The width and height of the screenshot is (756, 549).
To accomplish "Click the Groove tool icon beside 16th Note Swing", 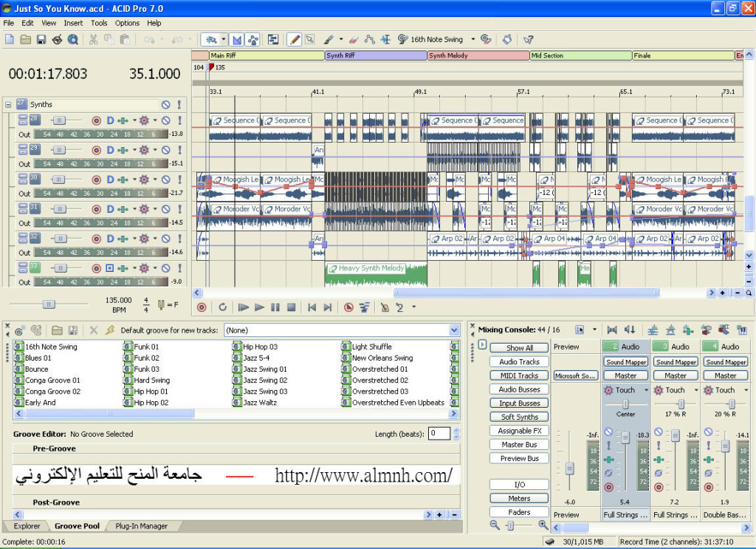I will [x=402, y=40].
